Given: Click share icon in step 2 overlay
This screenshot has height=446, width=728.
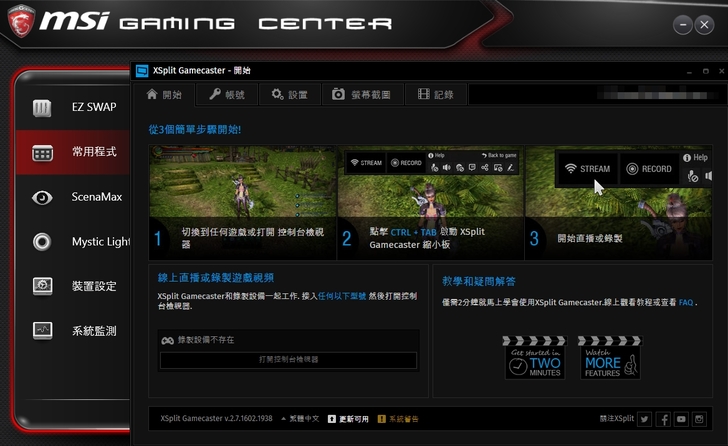Looking at the screenshot, I should click(485, 168).
